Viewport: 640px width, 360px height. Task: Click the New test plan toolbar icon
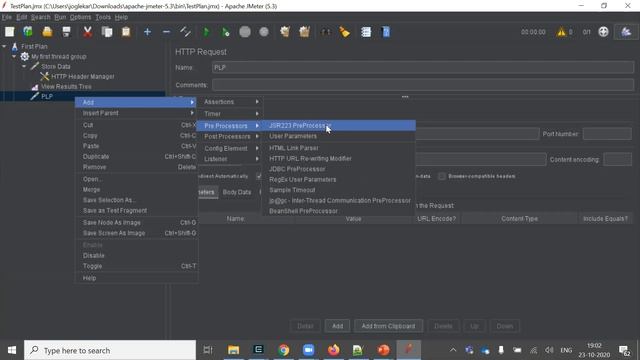[x=9, y=32]
